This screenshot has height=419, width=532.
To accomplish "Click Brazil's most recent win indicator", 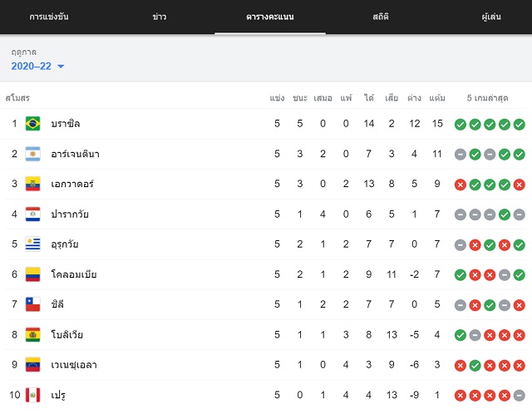I will click(x=519, y=125).
